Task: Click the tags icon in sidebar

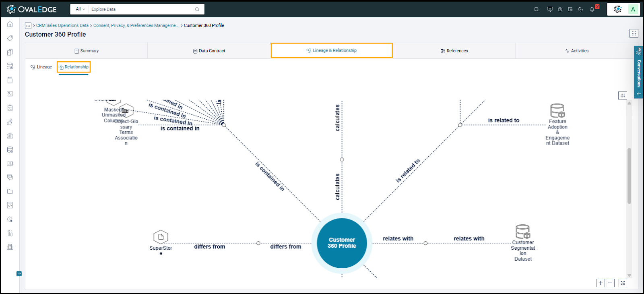Action: [x=10, y=38]
